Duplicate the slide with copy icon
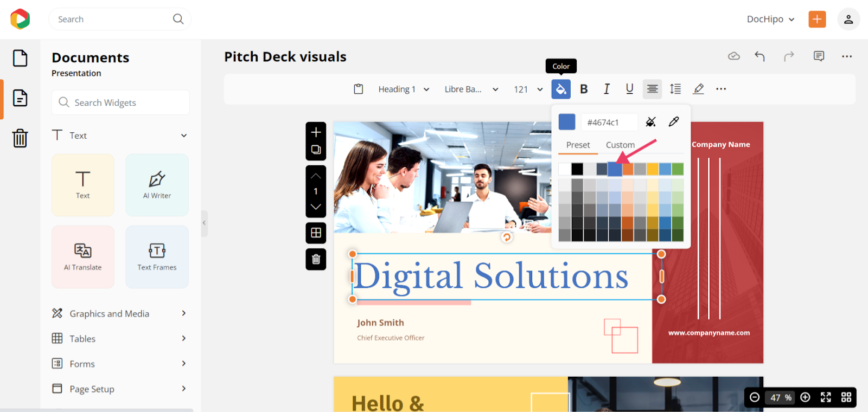Image resolution: width=868 pixels, height=412 pixels. (316, 150)
